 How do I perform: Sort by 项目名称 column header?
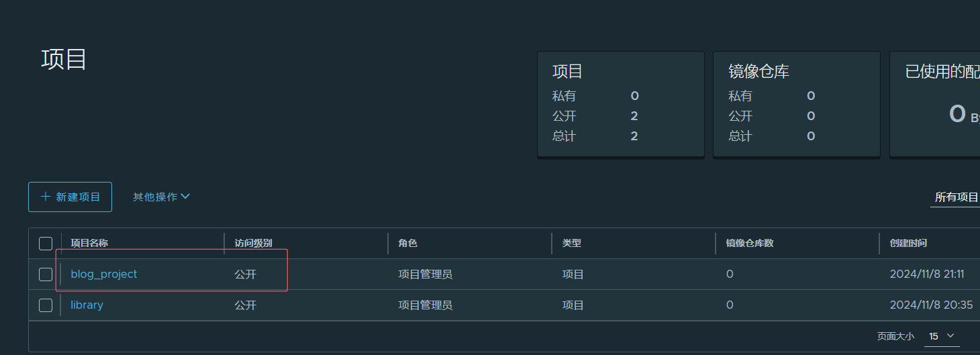(x=89, y=243)
